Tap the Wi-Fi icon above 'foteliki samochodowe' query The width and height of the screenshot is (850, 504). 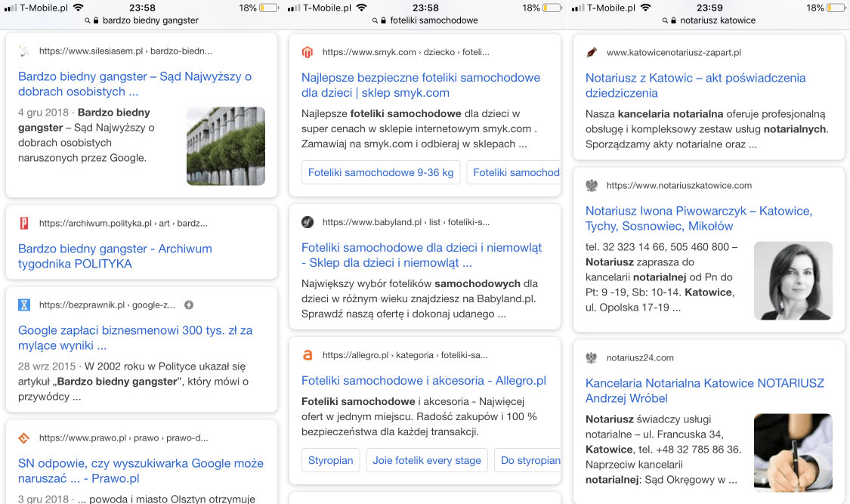coord(362,8)
